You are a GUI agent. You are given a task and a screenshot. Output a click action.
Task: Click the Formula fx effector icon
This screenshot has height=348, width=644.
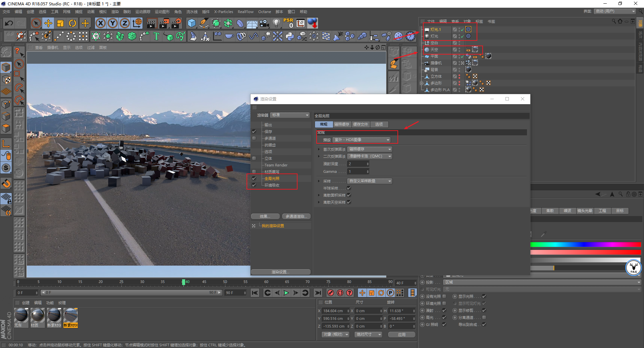click(205, 36)
